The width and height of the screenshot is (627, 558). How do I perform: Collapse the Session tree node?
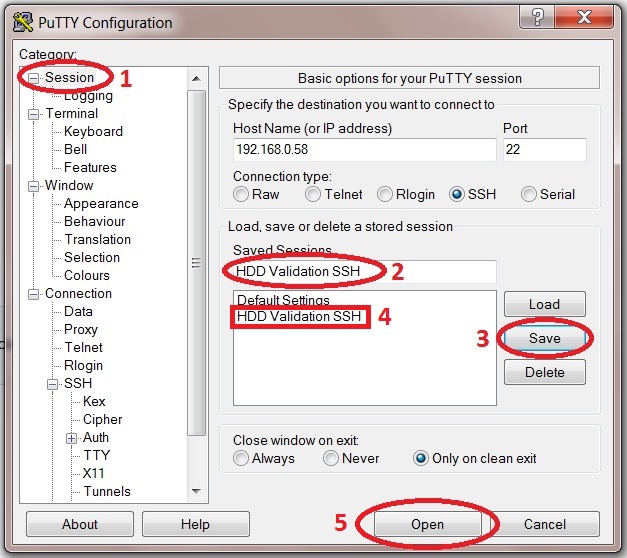[x=35, y=78]
